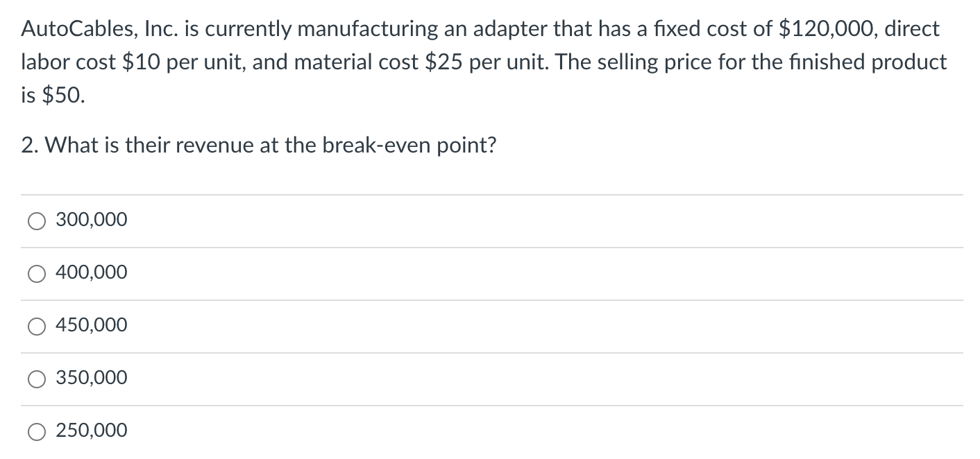Click the "$50." selling price value
Viewport: 980px width, 459px height.
(x=64, y=96)
